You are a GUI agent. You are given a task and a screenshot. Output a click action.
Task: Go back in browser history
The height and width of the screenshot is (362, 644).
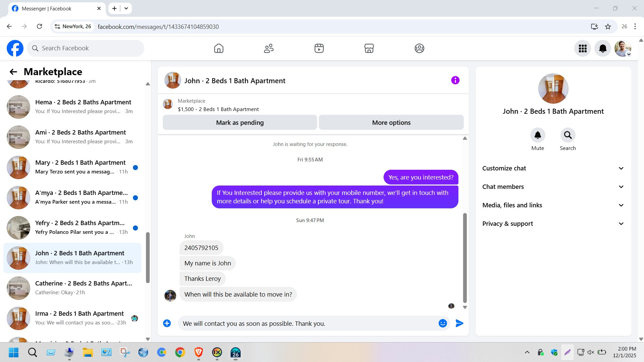(9, 27)
